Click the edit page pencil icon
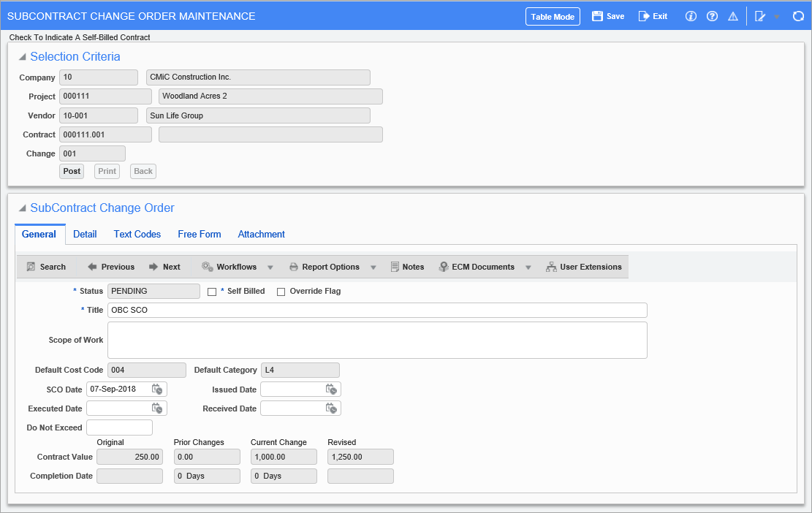 759,16
